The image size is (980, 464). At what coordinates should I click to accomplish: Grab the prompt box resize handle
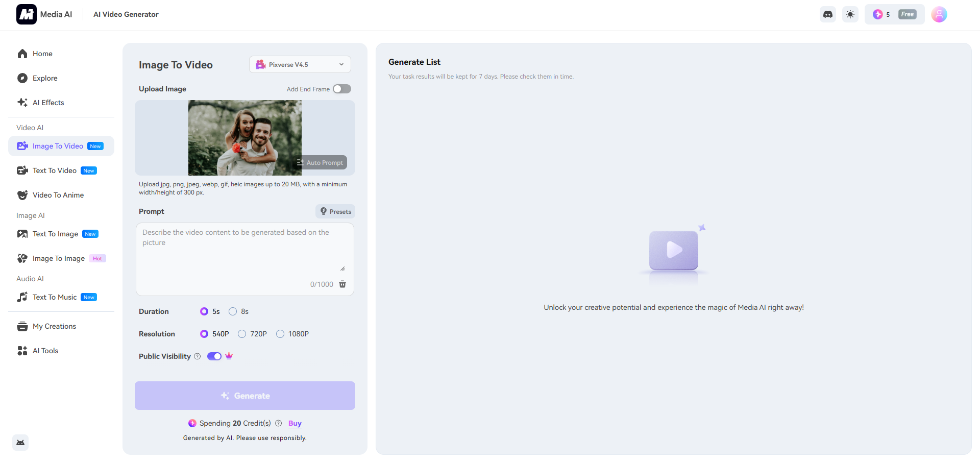pyautogui.click(x=342, y=268)
